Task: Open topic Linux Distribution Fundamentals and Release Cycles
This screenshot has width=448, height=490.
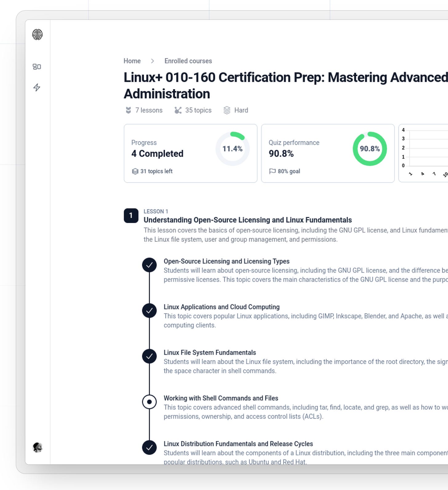Action: click(x=238, y=443)
